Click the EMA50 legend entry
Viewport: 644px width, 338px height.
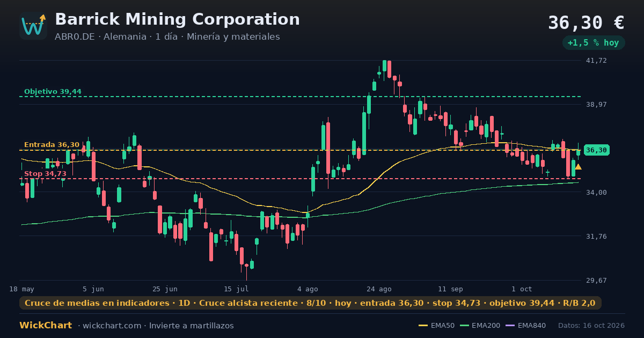point(436,326)
